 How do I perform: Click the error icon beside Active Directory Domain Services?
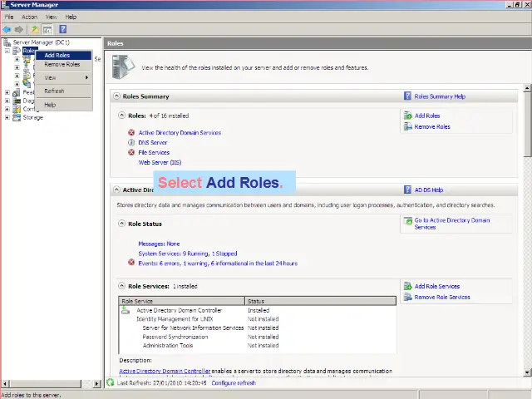click(131, 133)
